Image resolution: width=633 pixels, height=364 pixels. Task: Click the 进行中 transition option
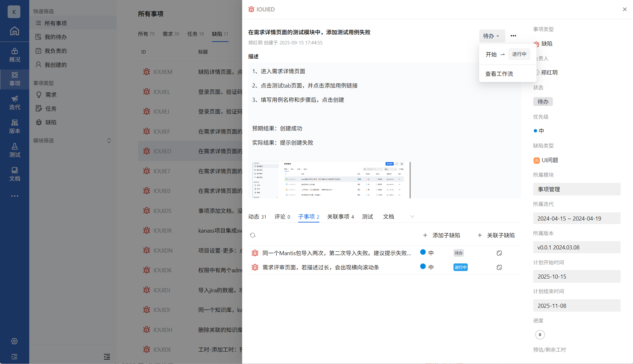(x=519, y=54)
